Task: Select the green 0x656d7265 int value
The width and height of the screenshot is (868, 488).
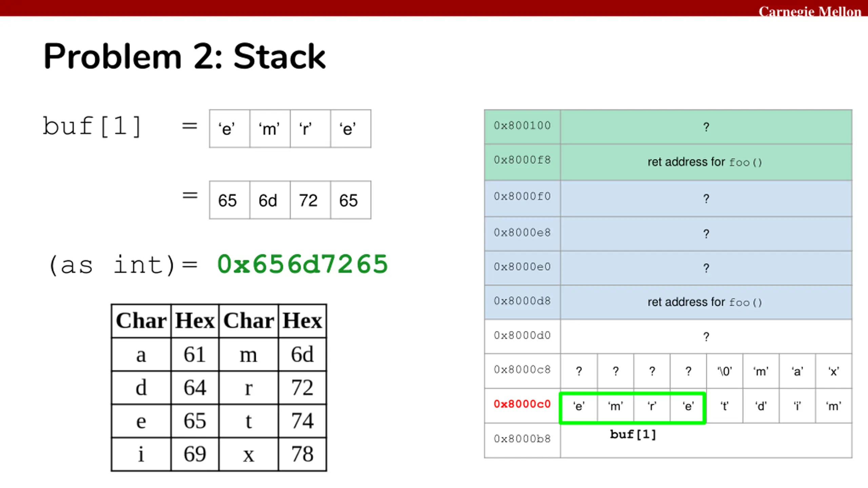Action: (x=302, y=264)
